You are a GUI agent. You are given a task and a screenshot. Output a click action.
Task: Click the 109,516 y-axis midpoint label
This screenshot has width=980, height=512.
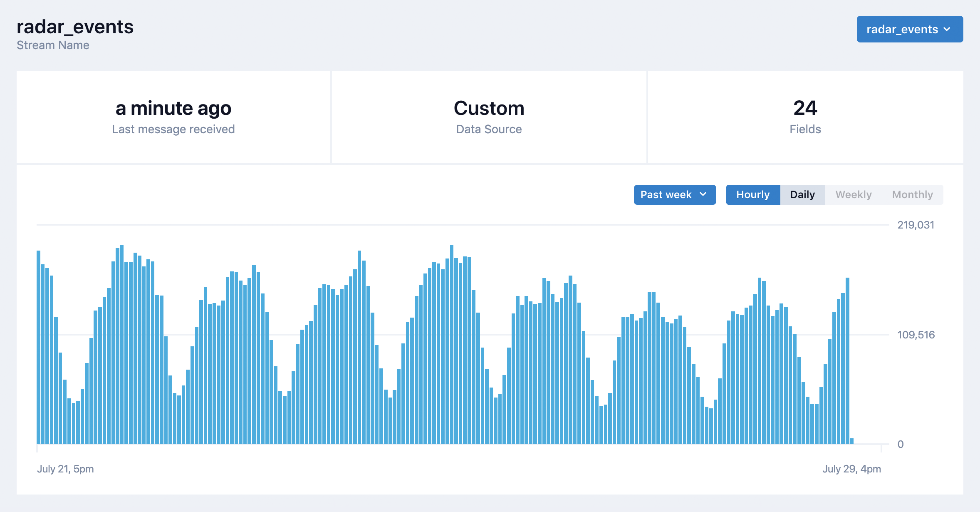[x=916, y=335]
